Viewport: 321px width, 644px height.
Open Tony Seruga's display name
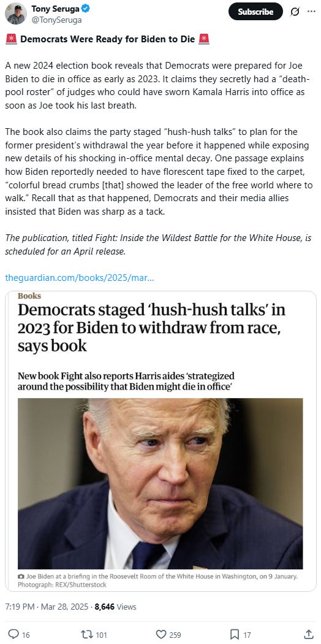[56, 8]
